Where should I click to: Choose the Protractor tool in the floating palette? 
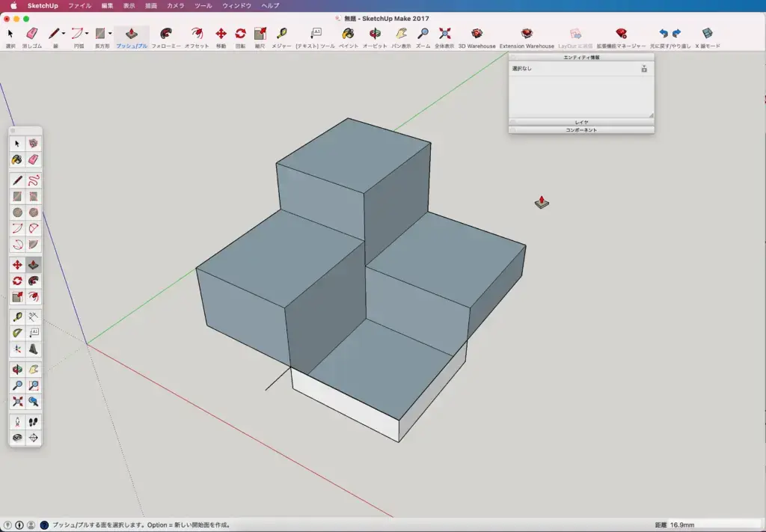click(18, 333)
